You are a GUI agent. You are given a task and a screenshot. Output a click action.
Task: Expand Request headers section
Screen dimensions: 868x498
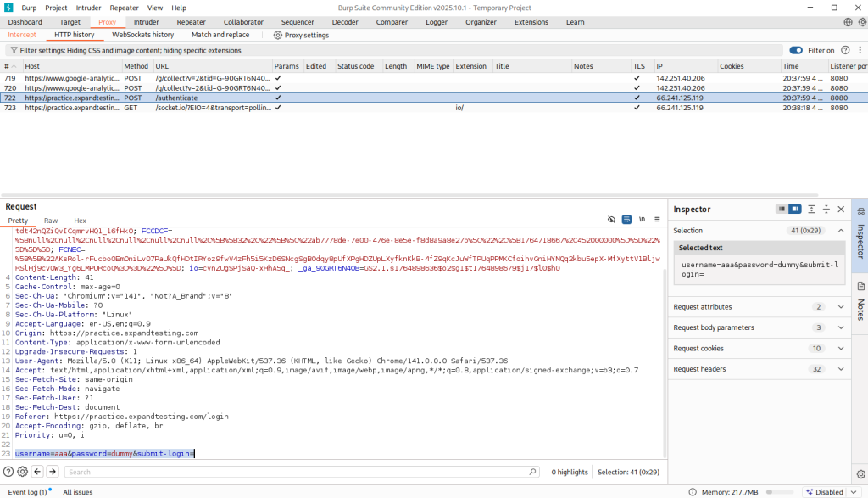click(x=841, y=369)
